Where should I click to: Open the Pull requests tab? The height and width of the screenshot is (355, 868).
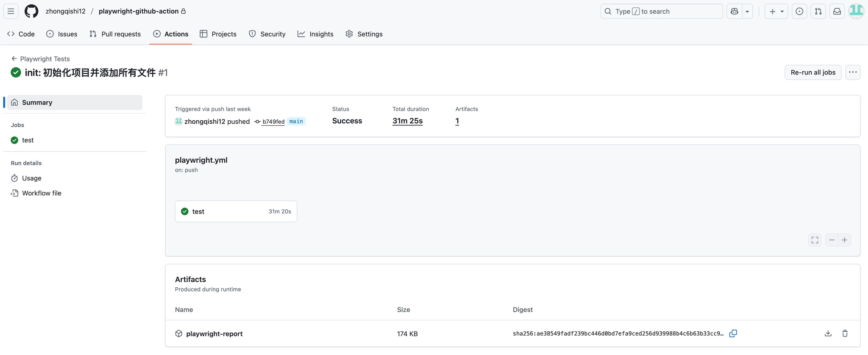tap(115, 34)
